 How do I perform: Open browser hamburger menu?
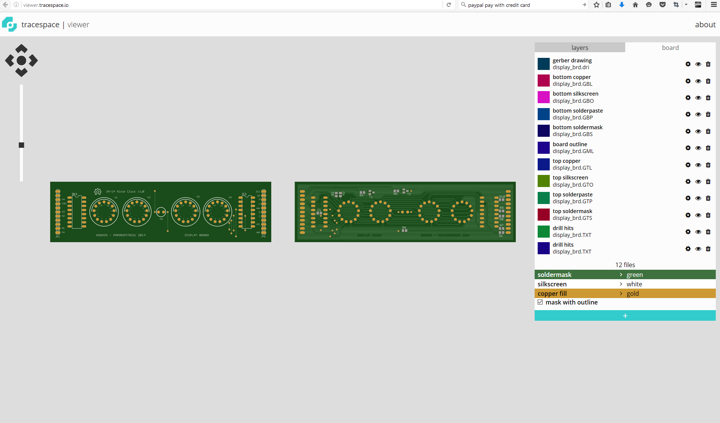pyautogui.click(x=714, y=5)
